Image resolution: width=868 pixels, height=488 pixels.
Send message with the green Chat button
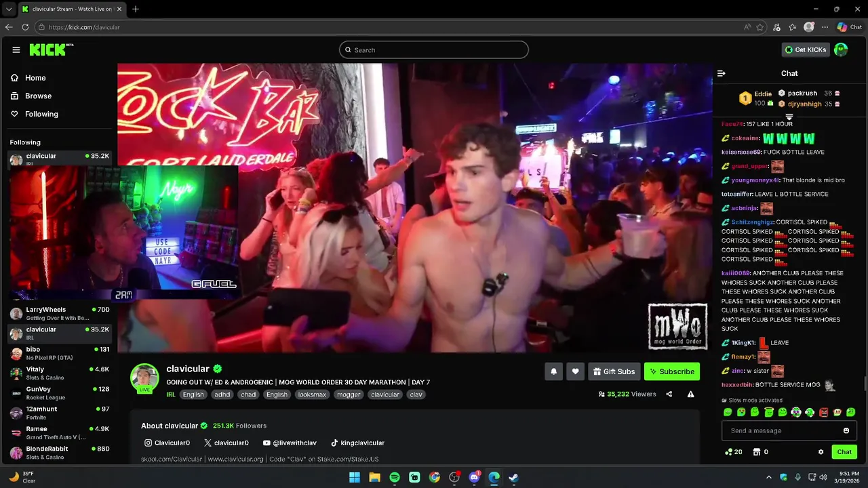(x=844, y=452)
